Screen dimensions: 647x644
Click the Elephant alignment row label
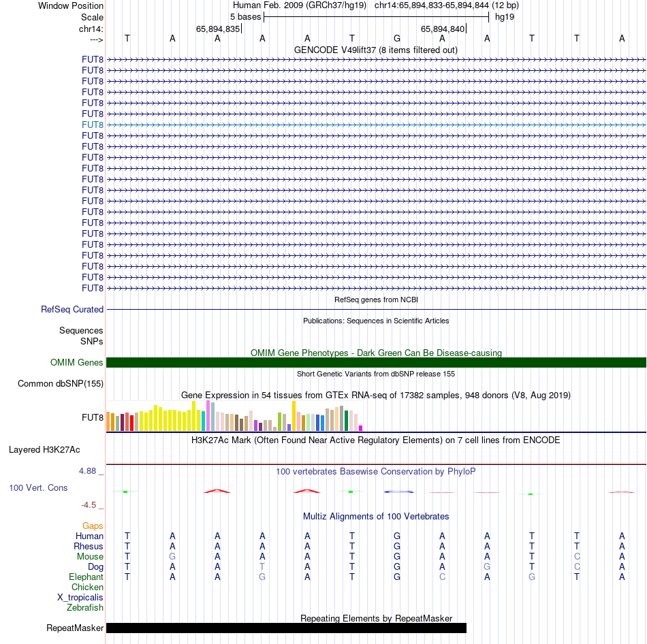click(86, 577)
